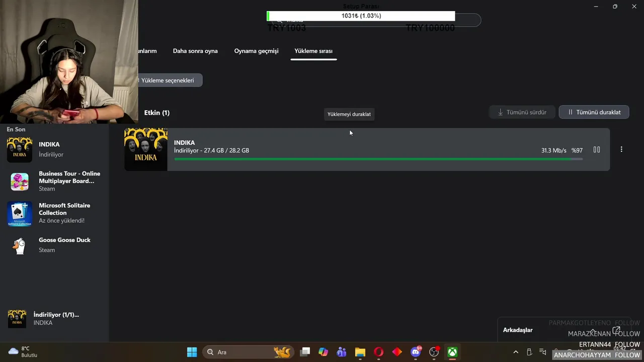The image size is (644, 362).
Task: Open the Oynama geçmişi tab
Action: click(x=256, y=51)
